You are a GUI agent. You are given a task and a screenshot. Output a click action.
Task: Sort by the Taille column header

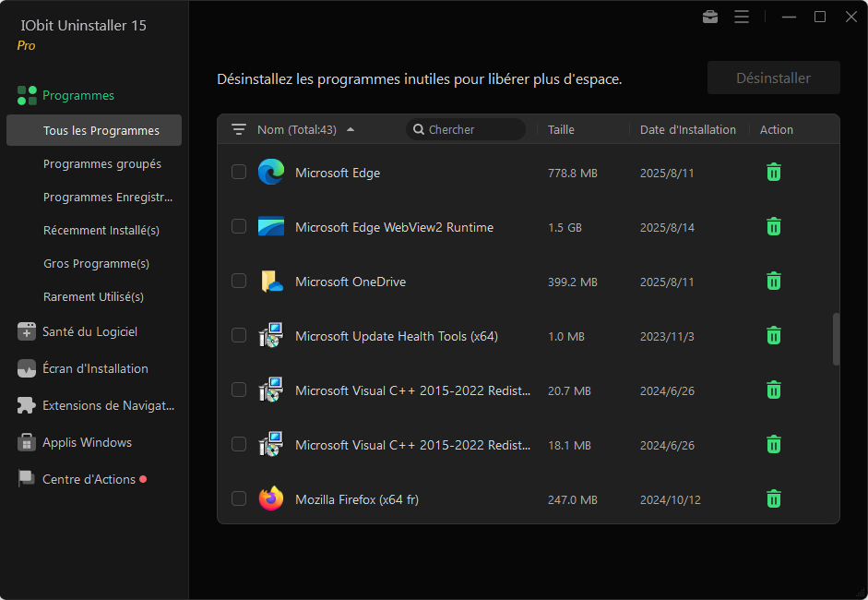(561, 130)
